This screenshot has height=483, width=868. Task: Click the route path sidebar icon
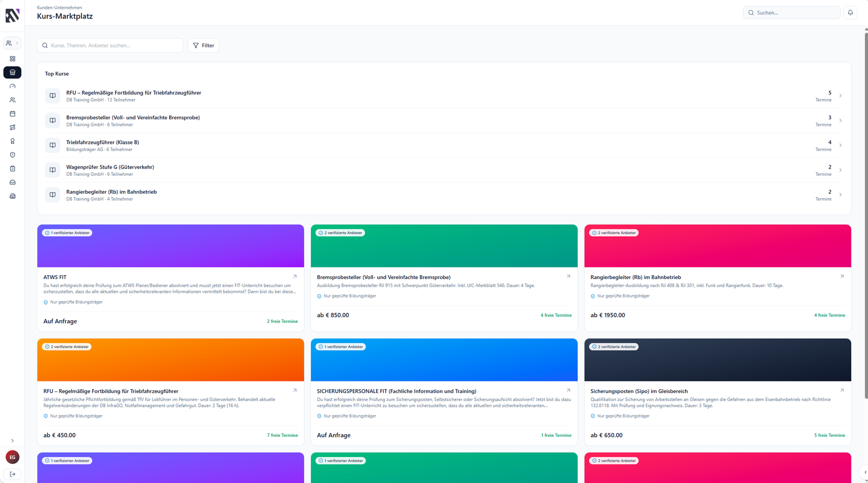point(12,128)
